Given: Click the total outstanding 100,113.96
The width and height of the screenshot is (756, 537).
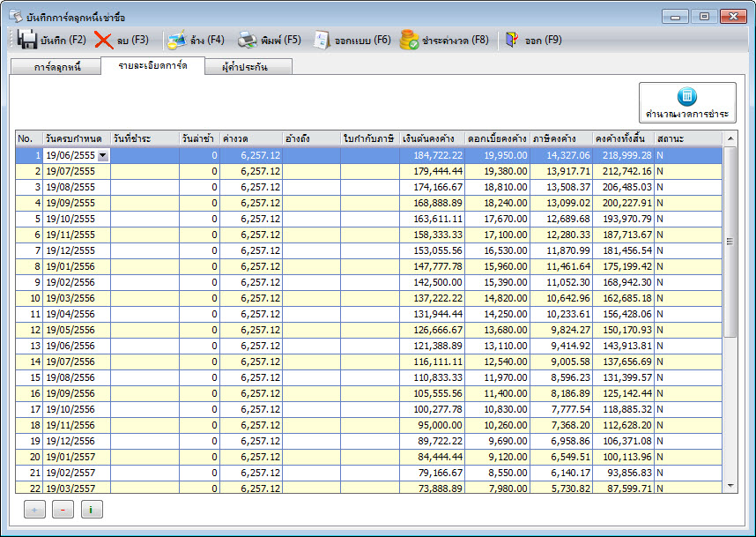Looking at the screenshot, I should (x=624, y=457).
